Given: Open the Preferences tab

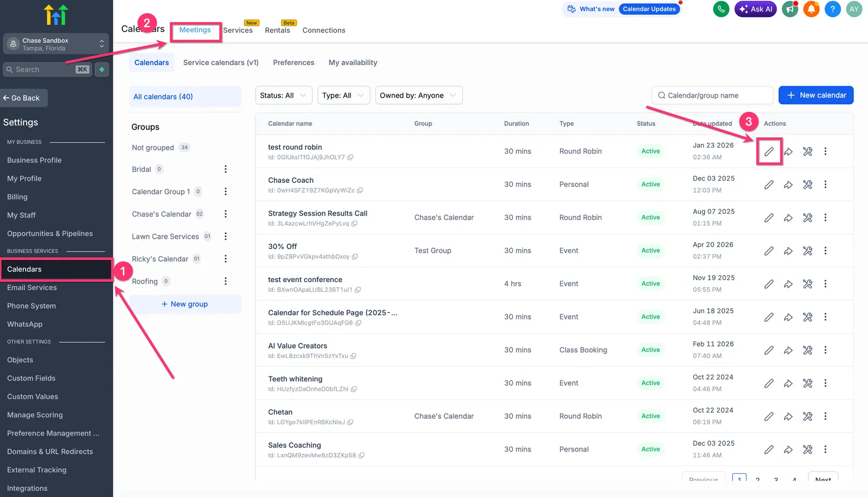Looking at the screenshot, I should pyautogui.click(x=293, y=62).
